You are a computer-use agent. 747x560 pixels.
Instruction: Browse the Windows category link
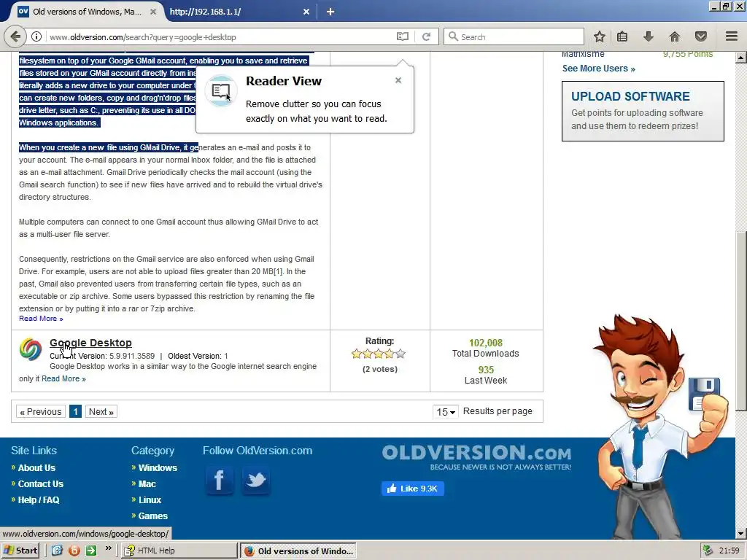point(158,467)
